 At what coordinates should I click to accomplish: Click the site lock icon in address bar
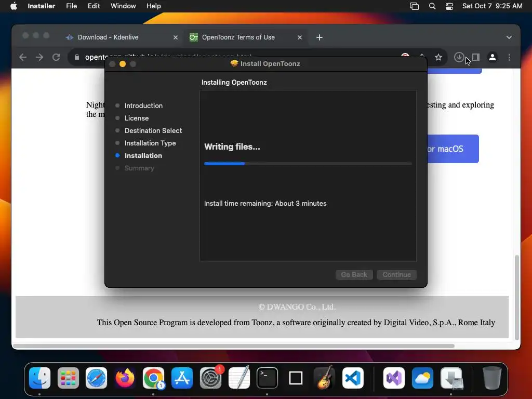[77, 57]
